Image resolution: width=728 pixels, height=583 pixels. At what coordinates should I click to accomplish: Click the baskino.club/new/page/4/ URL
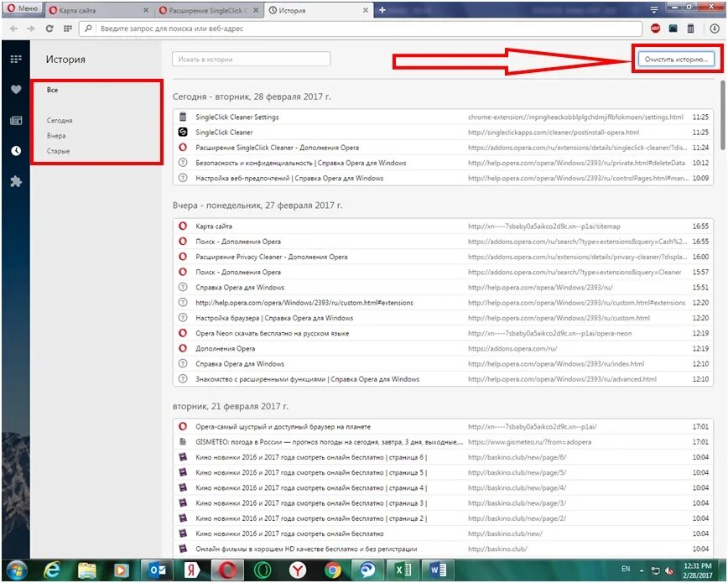pyautogui.click(x=517, y=487)
